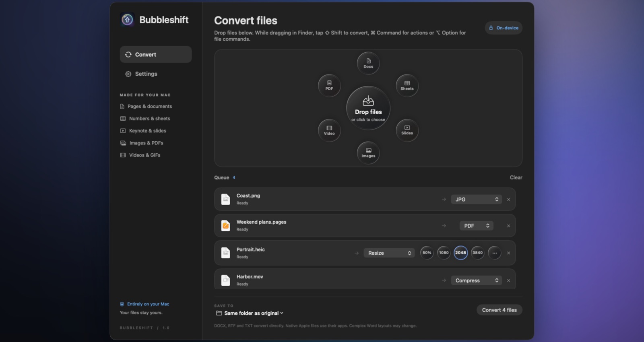The height and width of the screenshot is (342, 644).
Task: Click the Queue count label
Action: pos(234,177)
